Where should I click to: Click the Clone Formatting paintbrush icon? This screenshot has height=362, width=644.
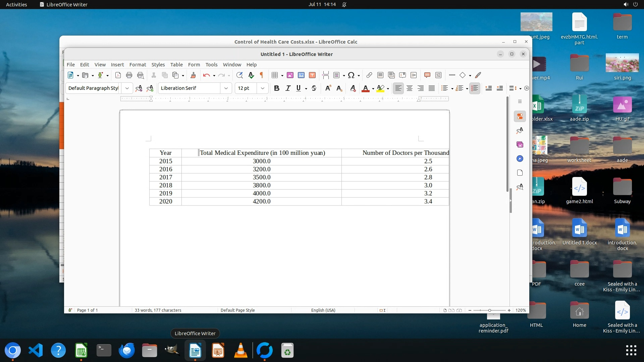tap(193, 75)
